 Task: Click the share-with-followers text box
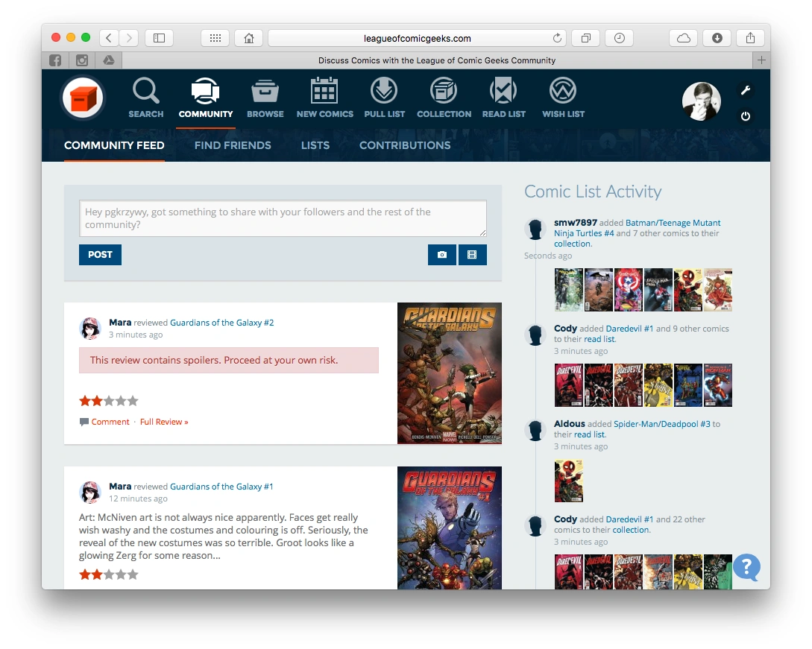point(283,218)
